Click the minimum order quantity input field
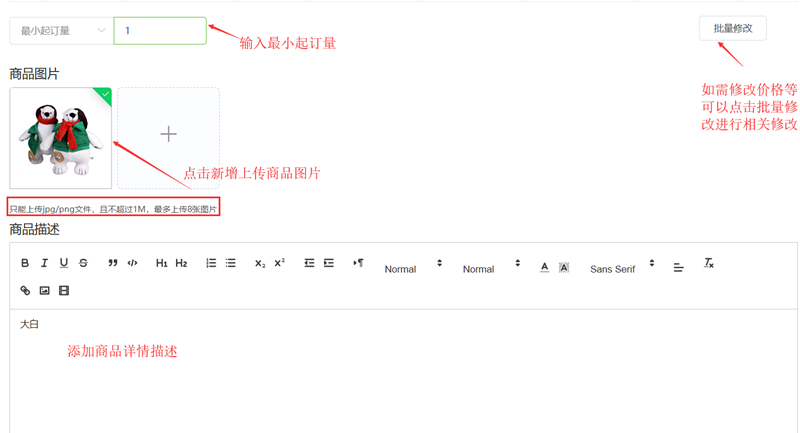This screenshot has height=433, width=800. (x=160, y=31)
